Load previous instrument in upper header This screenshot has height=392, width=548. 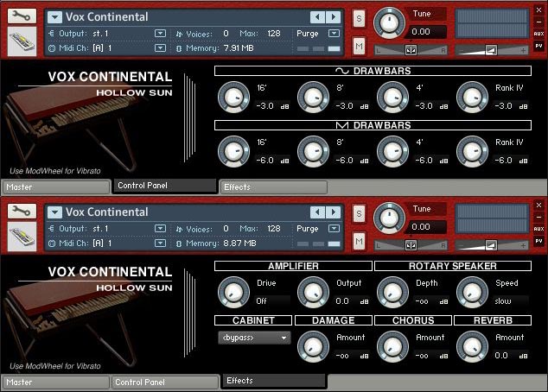[317, 16]
